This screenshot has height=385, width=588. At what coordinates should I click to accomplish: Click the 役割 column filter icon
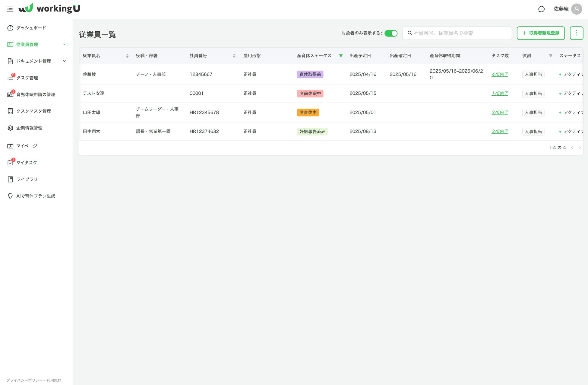(551, 56)
